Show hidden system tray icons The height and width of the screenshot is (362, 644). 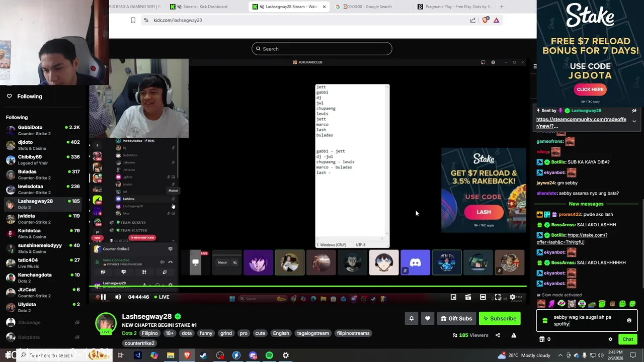[x=560, y=355]
